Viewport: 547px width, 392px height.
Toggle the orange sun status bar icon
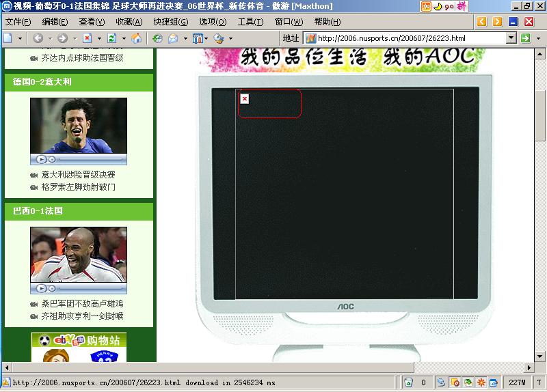click(481, 382)
